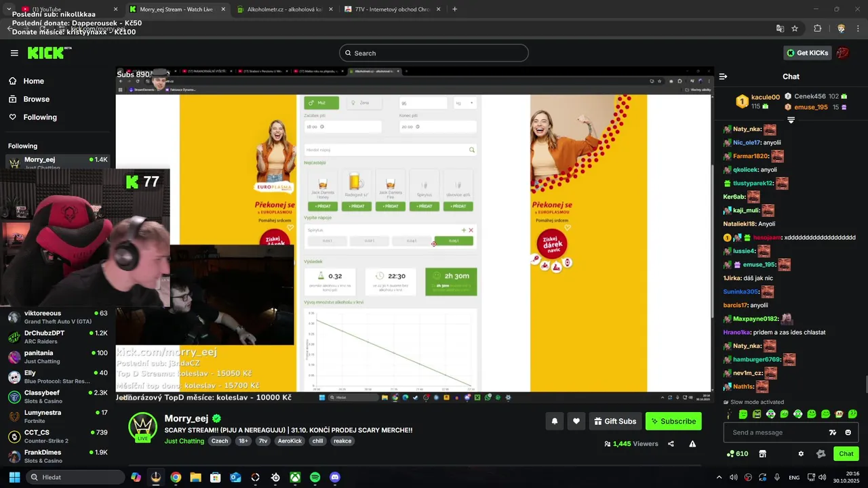868x488 pixels.
Task: Open the 610 channel points balance
Action: tap(737, 453)
